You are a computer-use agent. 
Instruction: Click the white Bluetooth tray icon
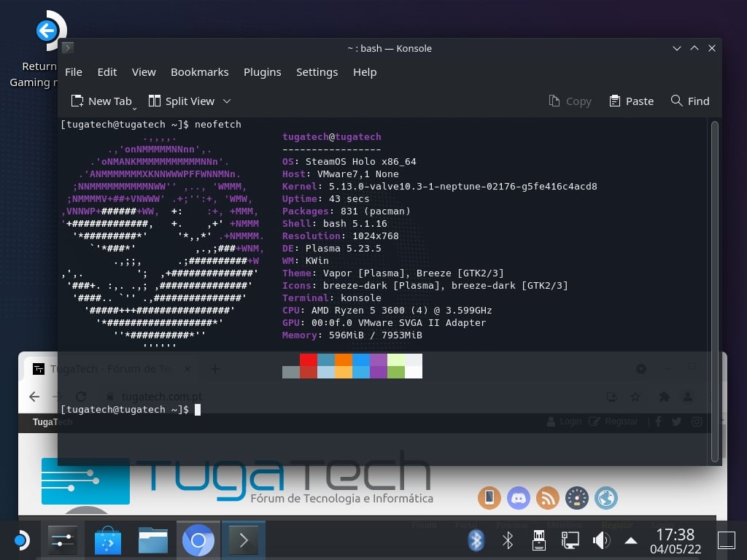point(508,540)
